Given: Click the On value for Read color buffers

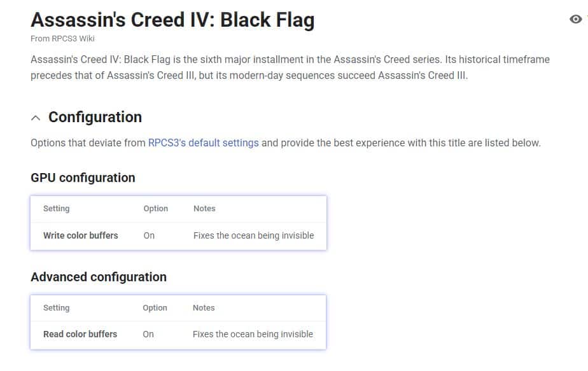Looking at the screenshot, I should click(148, 334).
